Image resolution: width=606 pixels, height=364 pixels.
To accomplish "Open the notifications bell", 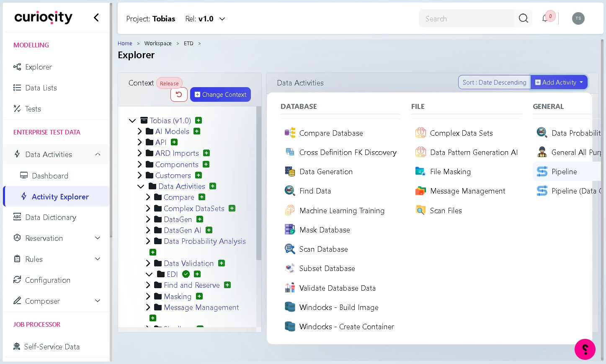I will click(x=545, y=18).
